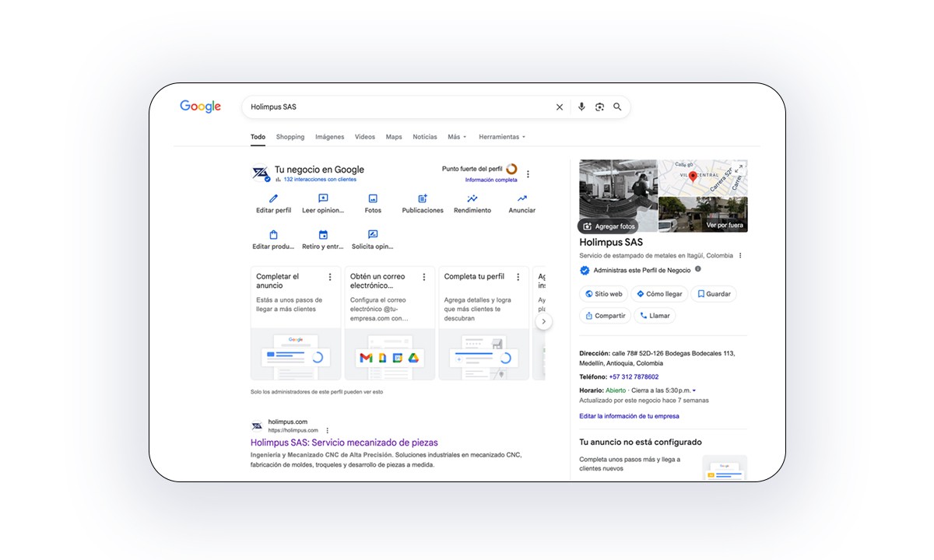Clear the search box with the X icon
Screen dimensions: 934x560
[559, 107]
